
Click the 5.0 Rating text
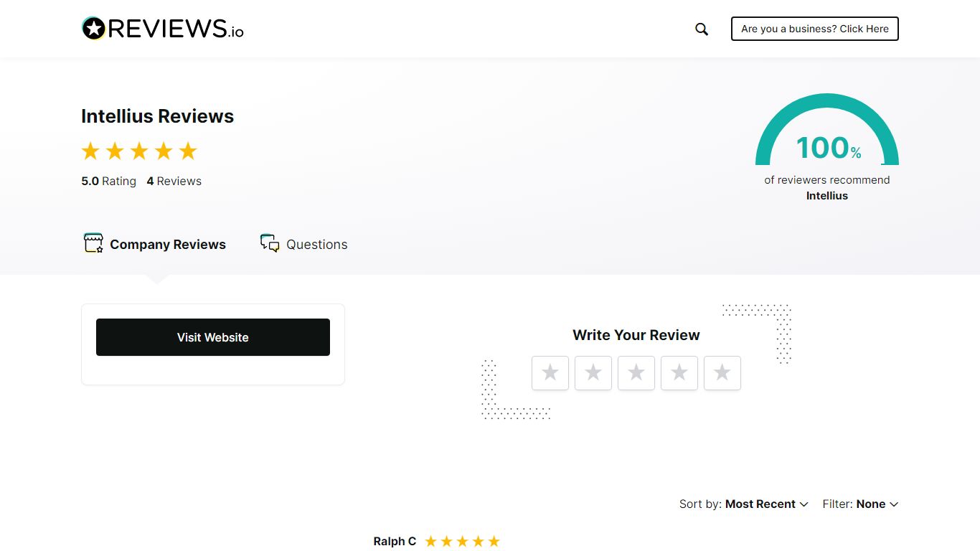pos(109,182)
